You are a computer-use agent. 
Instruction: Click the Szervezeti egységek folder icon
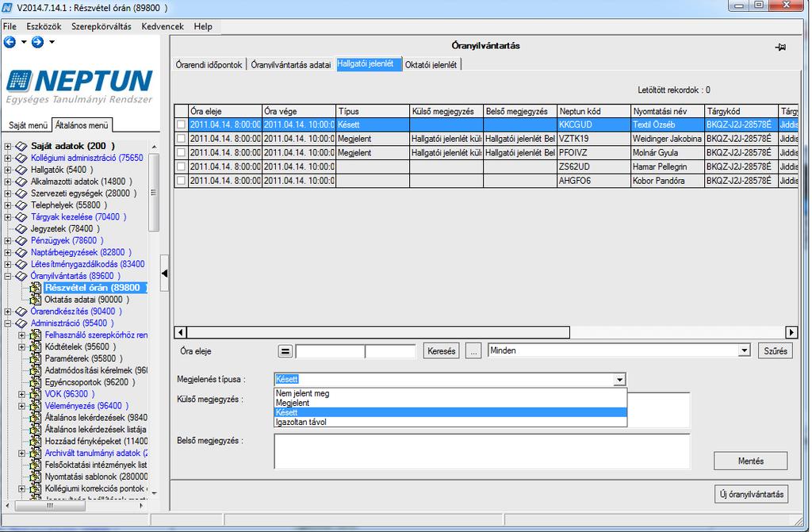(21, 193)
